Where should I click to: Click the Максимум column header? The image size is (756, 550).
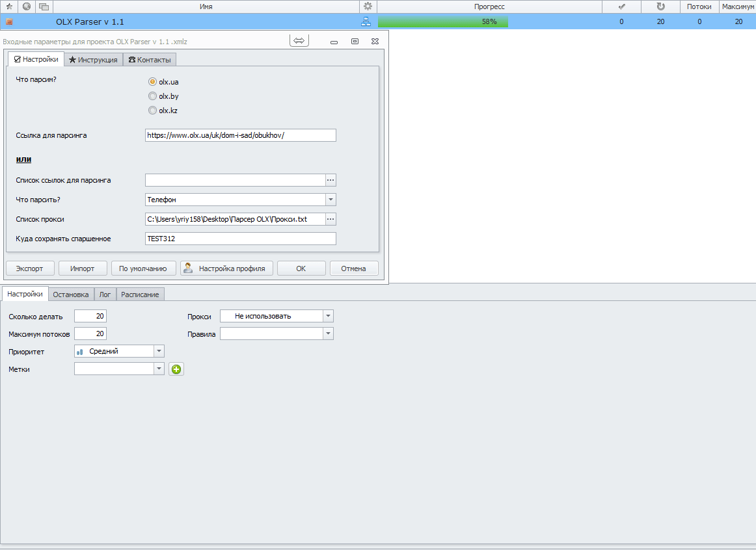click(738, 7)
